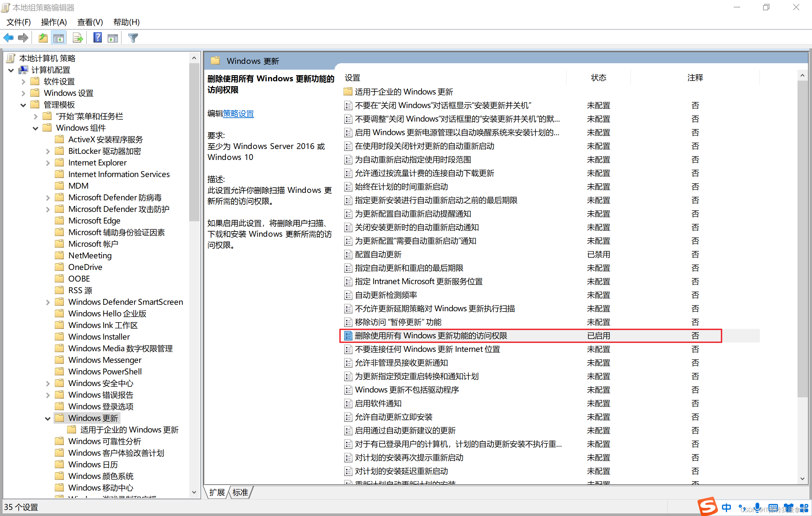Click the Sogou input method S icon
Screen dimensions: 812x516
(707, 507)
